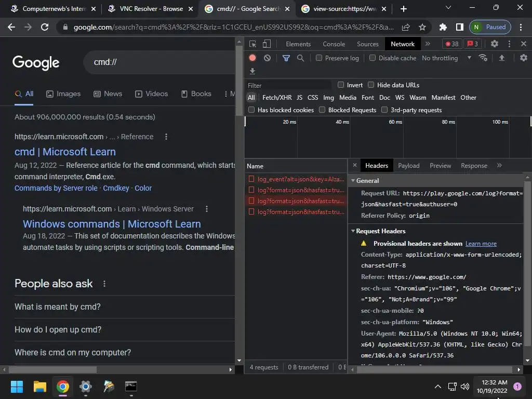Collapse the Request Headers section
The height and width of the screenshot is (399, 532).
click(x=353, y=231)
